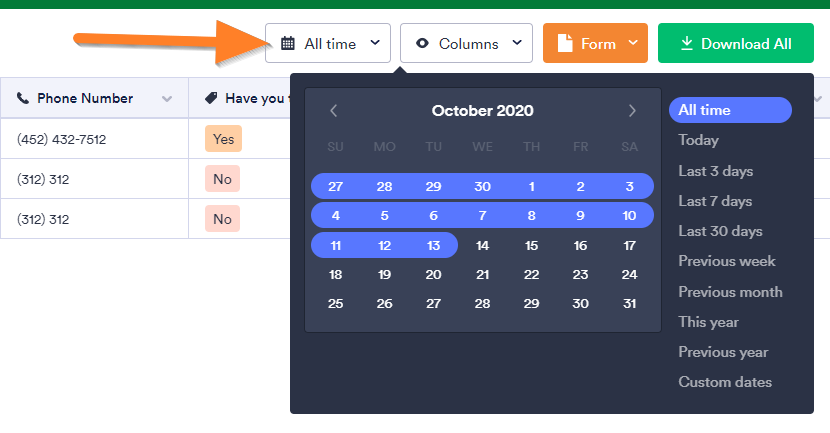Click the Yes tag in first row
The image size is (830, 433).
223,139
